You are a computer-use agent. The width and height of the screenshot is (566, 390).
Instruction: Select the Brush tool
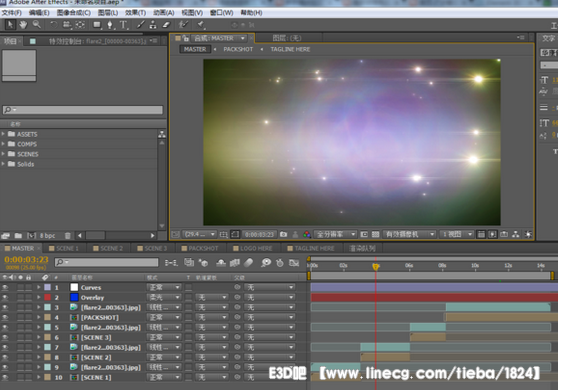tap(140, 25)
